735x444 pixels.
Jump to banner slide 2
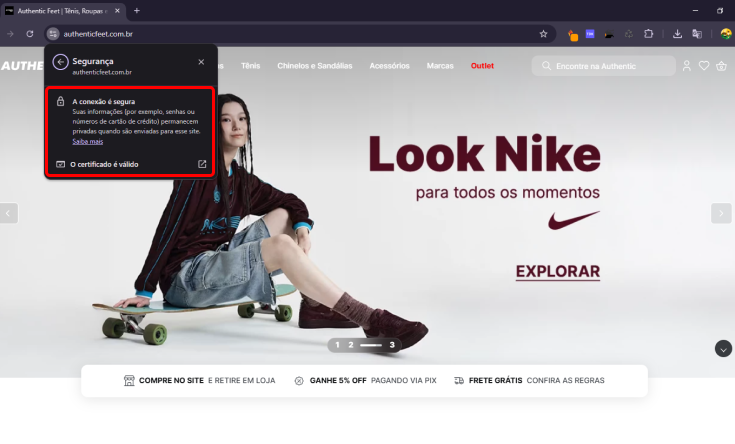click(x=351, y=345)
